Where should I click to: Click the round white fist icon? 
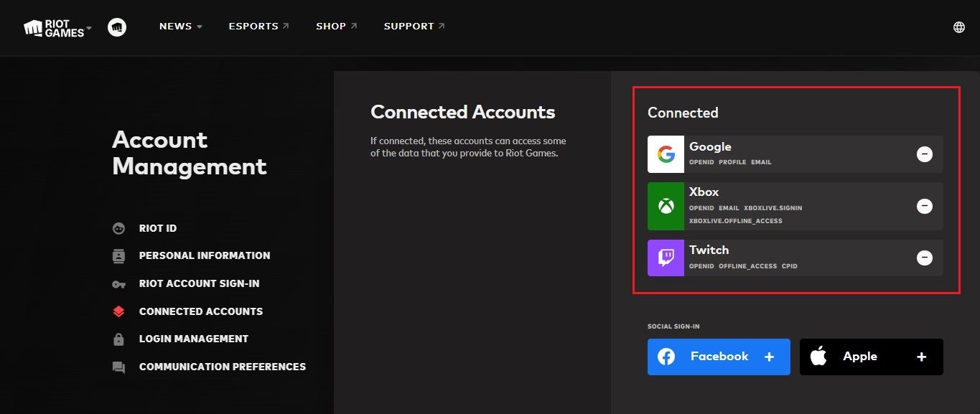pos(117,27)
